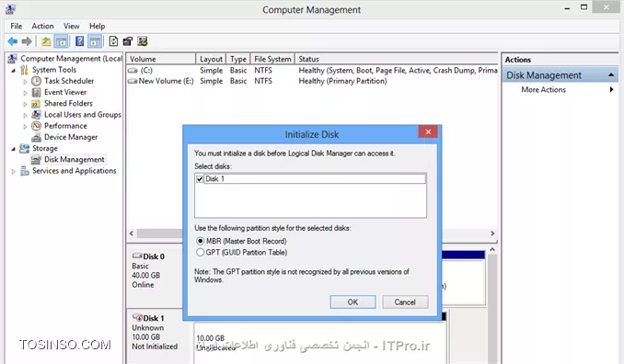Select MBR (Master Boot Record) radio button

pos(200,241)
